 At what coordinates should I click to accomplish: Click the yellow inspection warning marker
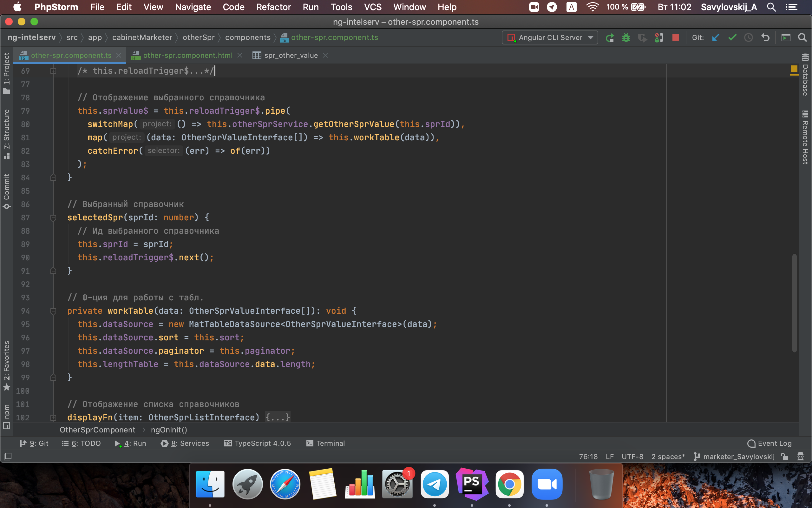click(794, 69)
